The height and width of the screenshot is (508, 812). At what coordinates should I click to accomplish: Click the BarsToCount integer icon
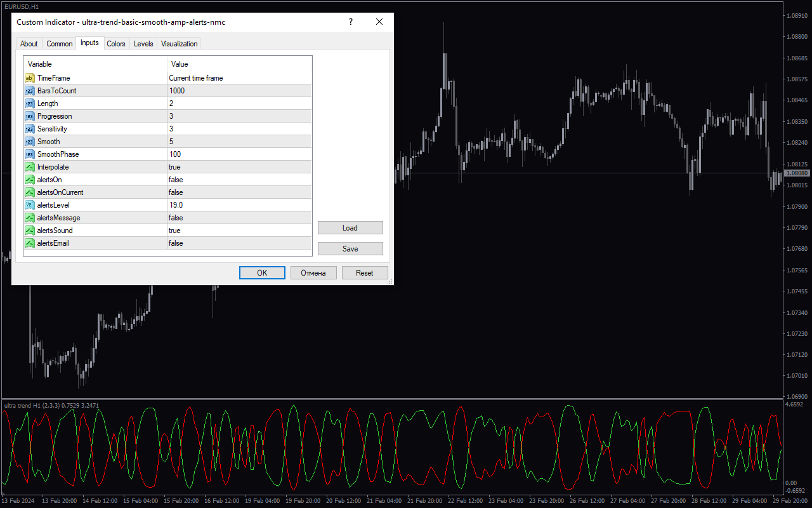point(29,91)
